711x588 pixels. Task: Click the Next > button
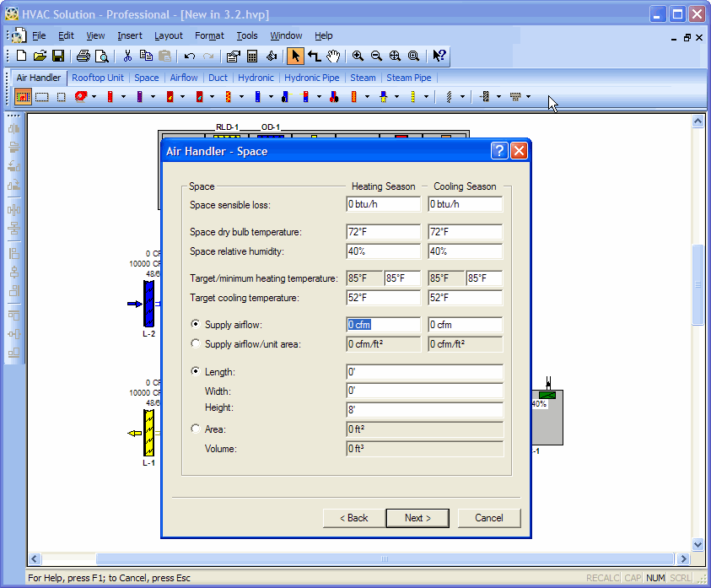pyautogui.click(x=417, y=518)
